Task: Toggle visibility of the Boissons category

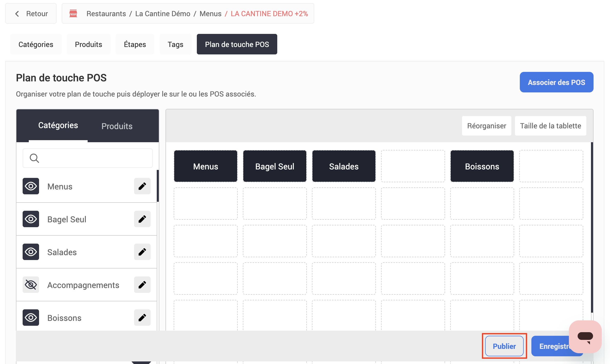Action: (31, 318)
